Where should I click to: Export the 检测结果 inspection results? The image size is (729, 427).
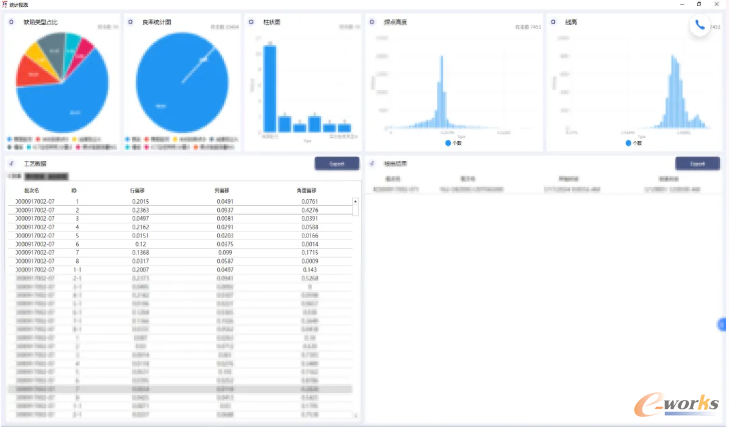(697, 164)
